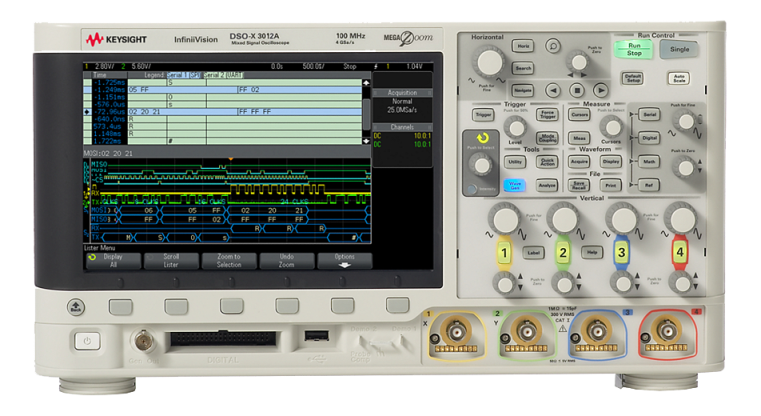Click the lister scroll down arrow
This screenshot has height=416, width=761.
[366, 141]
